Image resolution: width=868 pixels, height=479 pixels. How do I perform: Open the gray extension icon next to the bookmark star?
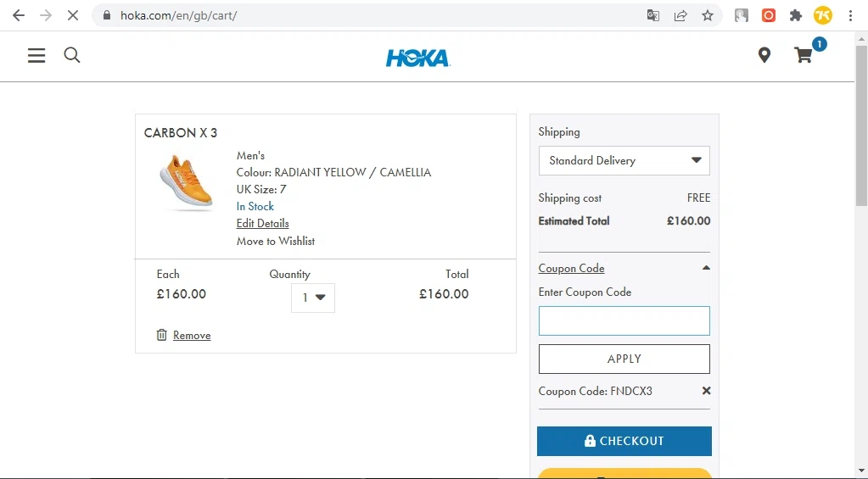pyautogui.click(x=742, y=15)
